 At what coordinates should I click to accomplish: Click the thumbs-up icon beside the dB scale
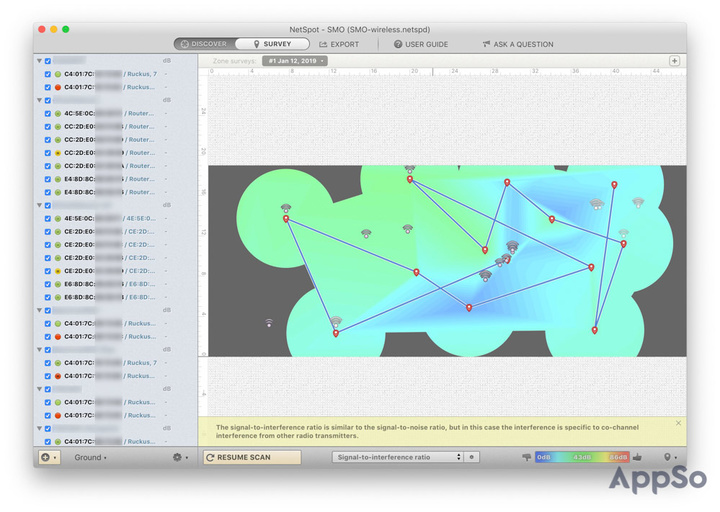[637, 457]
